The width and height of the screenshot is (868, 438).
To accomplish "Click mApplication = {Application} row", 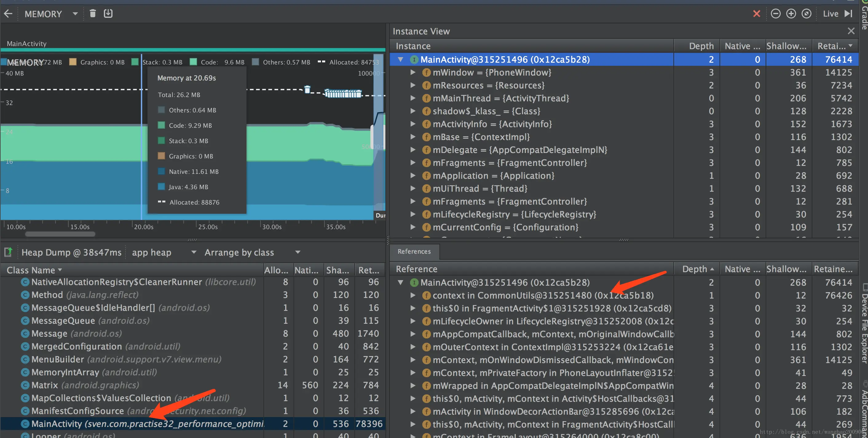I will pos(624,175).
